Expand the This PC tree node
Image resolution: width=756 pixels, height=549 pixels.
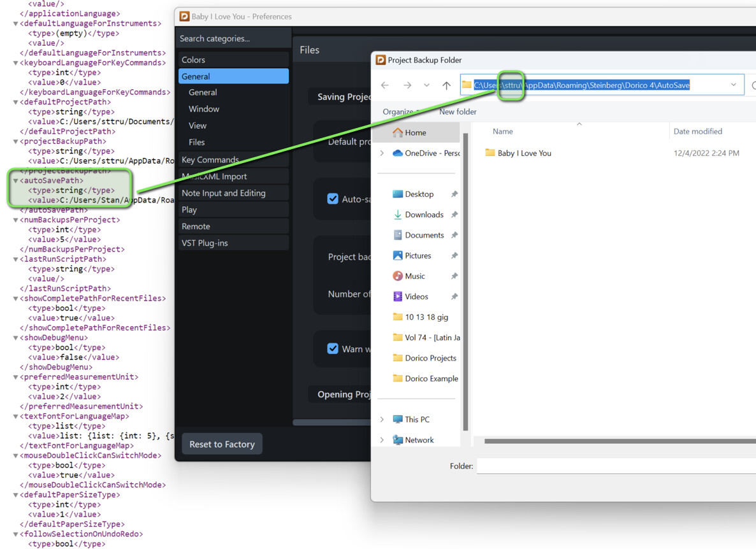[x=382, y=420]
